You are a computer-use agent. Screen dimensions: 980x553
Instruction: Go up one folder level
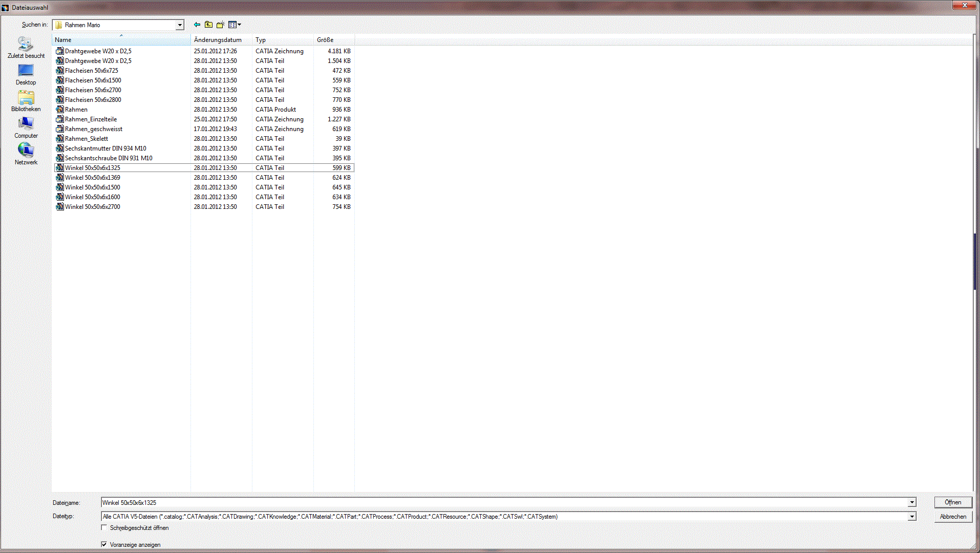[208, 25]
